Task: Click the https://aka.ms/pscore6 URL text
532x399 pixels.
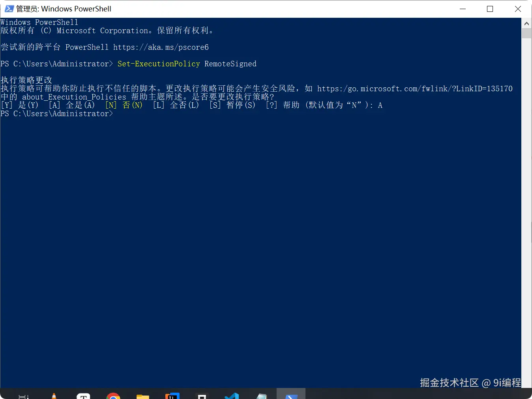Action: (161, 47)
